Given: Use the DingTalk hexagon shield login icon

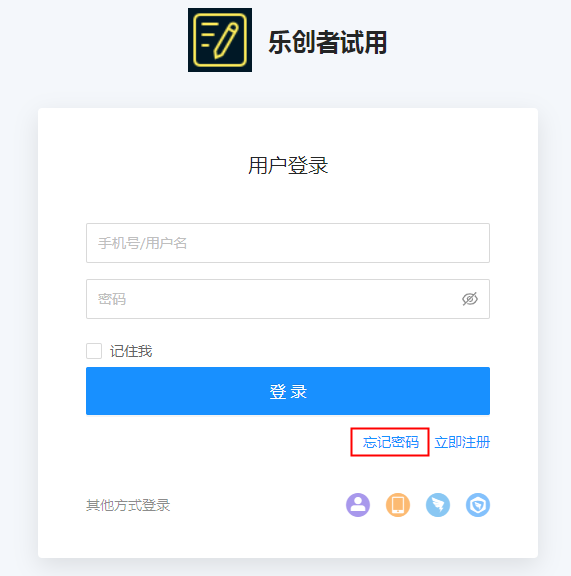Looking at the screenshot, I should 478,505.
